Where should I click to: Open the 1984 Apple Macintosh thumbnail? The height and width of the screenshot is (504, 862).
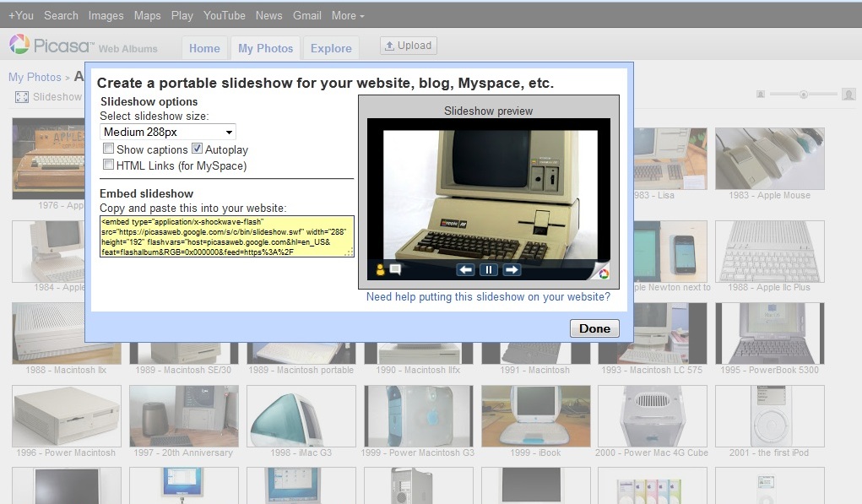(48, 252)
